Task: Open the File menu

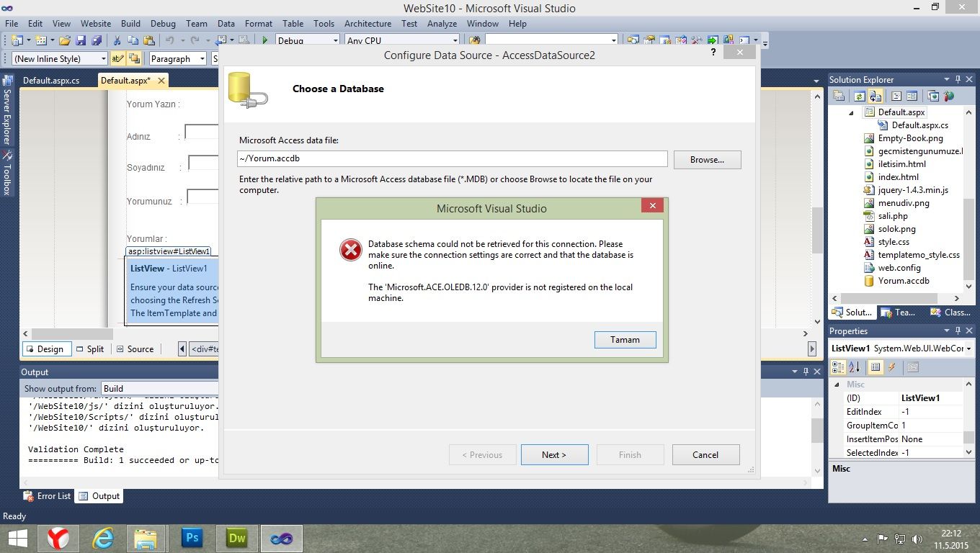Action: pos(12,23)
